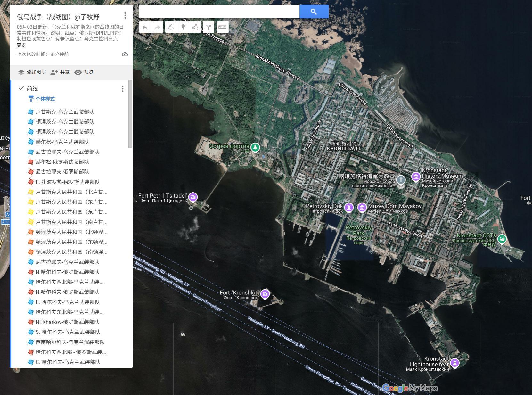Click the Muzey Dom Mayakov museum marker
The width and height of the screenshot is (532, 395).
[362, 208]
